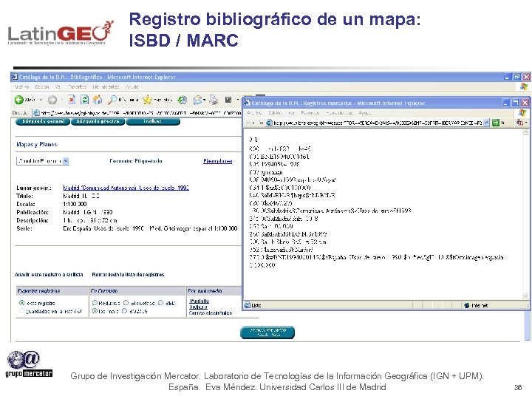Click 'Añadir este registro a su lista'
The image size is (532, 399).
click(50, 274)
